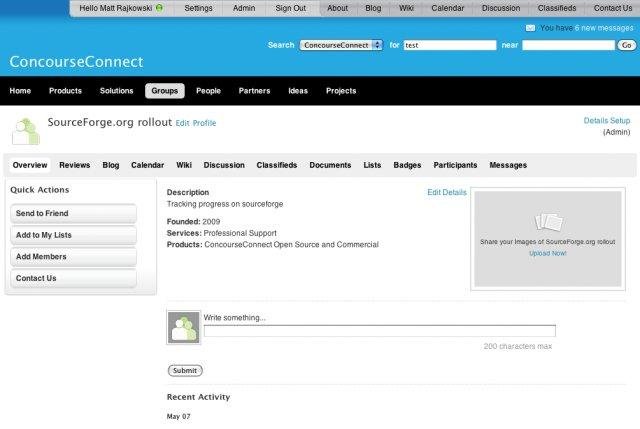This screenshot has width=640, height=429.
Task: Click the images placeholder icon in gallery box
Action: click(x=548, y=222)
